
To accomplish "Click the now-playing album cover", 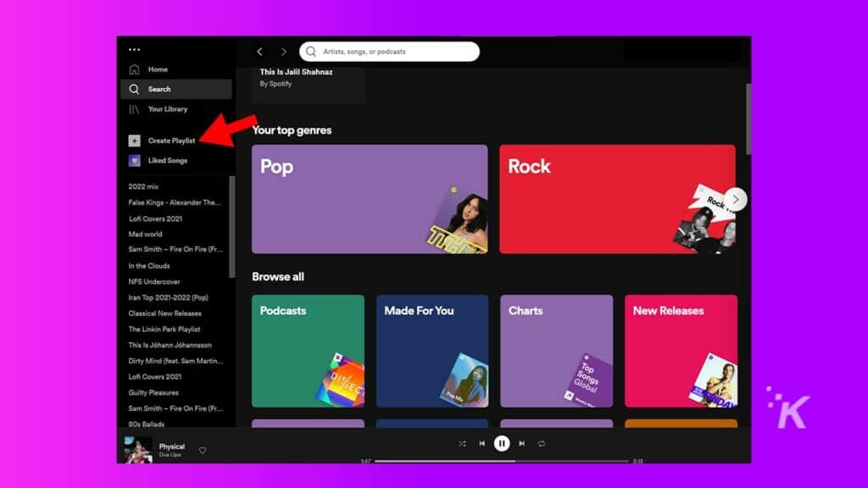I will coord(137,450).
